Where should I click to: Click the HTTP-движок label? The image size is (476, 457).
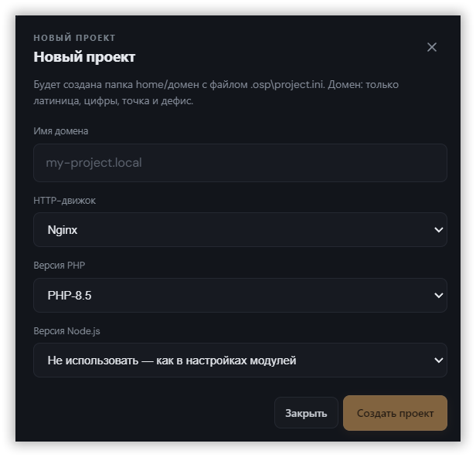(x=64, y=201)
